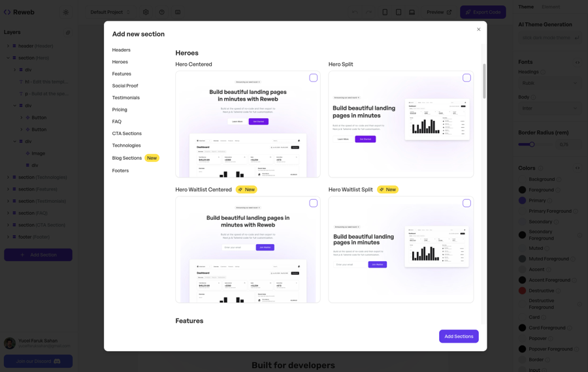Switch to the Theme tab
Screen dimensions: 588x372
526,7
